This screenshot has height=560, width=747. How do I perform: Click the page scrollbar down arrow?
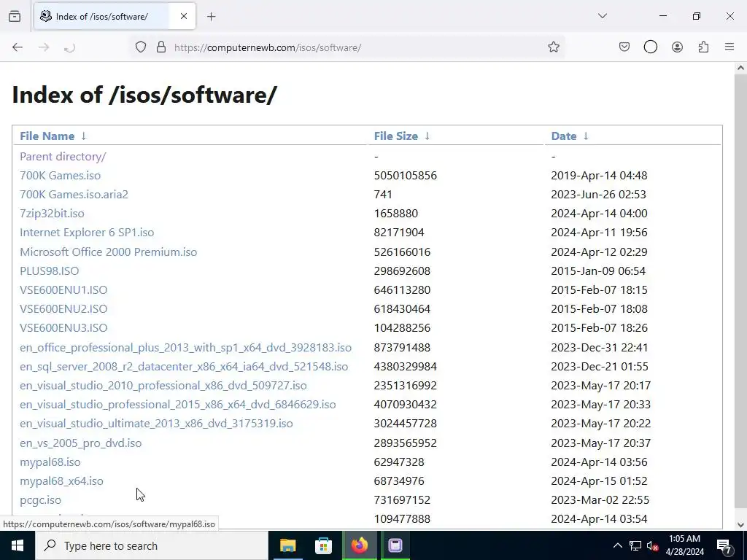click(x=740, y=525)
